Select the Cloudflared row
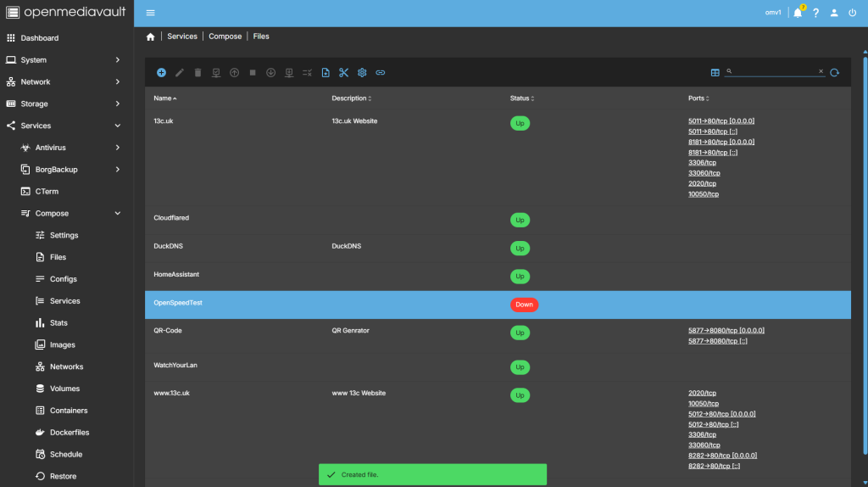This screenshot has height=487, width=868. pyautogui.click(x=498, y=220)
